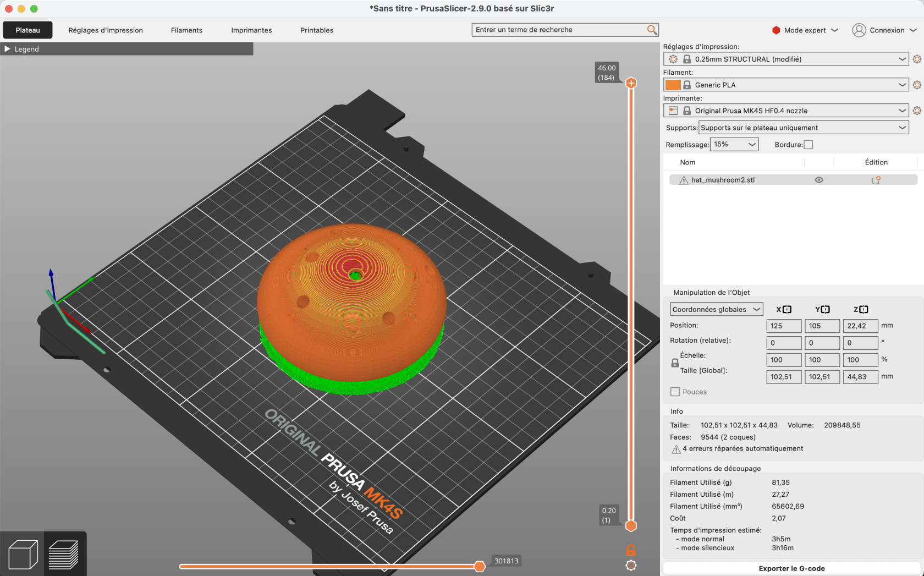Image resolution: width=924 pixels, height=576 pixels.
Task: Click the Nom column header
Action: (687, 162)
